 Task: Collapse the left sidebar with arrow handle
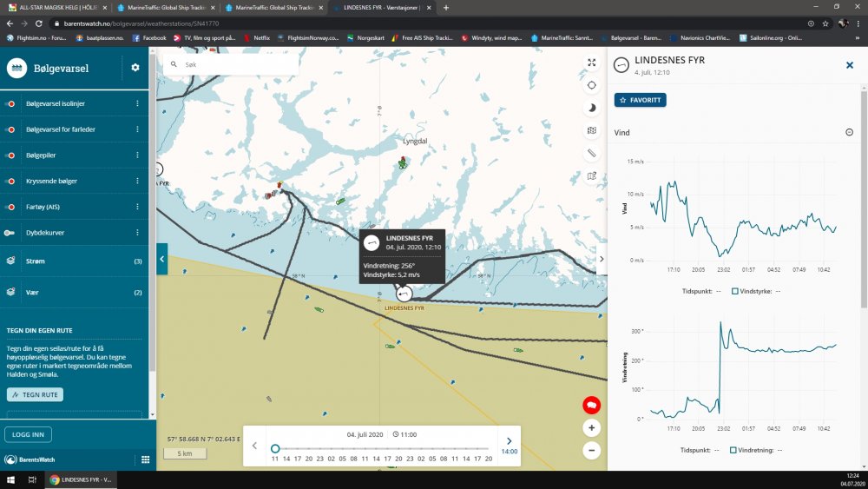click(161, 259)
